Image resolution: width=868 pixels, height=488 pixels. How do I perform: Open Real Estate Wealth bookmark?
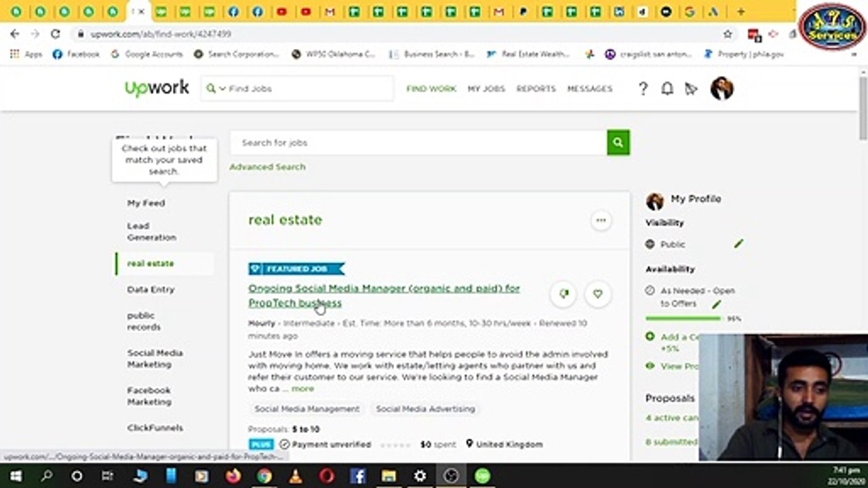click(528, 54)
